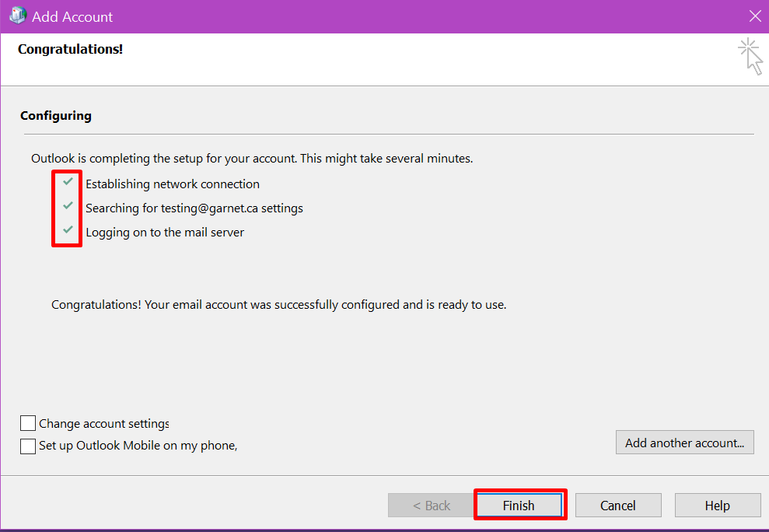Click the Congratulations! heading at the top

pyautogui.click(x=70, y=49)
